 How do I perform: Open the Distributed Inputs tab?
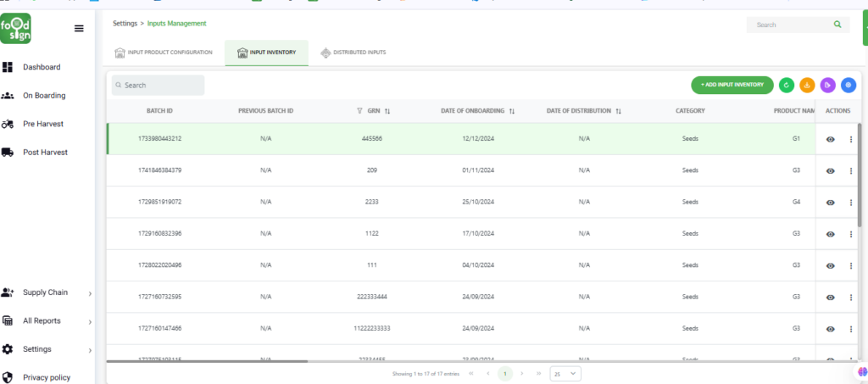tap(353, 53)
